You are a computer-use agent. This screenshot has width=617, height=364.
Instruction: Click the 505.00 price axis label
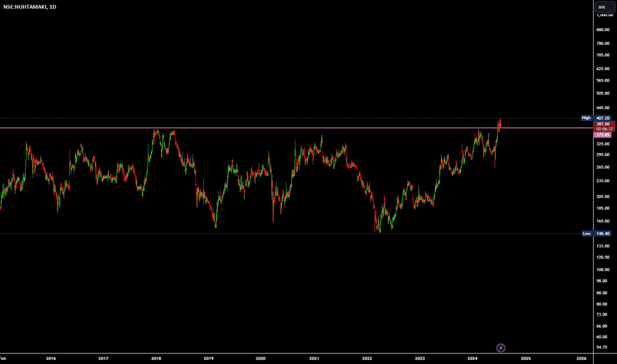click(x=603, y=93)
